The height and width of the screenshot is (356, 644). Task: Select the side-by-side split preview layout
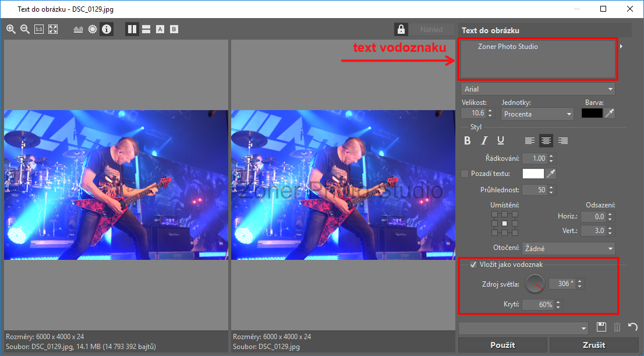[132, 29]
